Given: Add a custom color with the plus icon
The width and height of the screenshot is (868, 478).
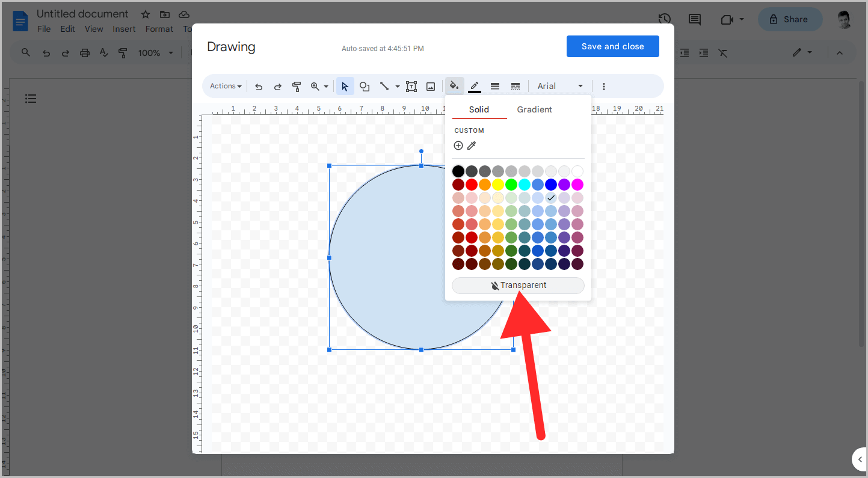Looking at the screenshot, I should click(x=458, y=146).
